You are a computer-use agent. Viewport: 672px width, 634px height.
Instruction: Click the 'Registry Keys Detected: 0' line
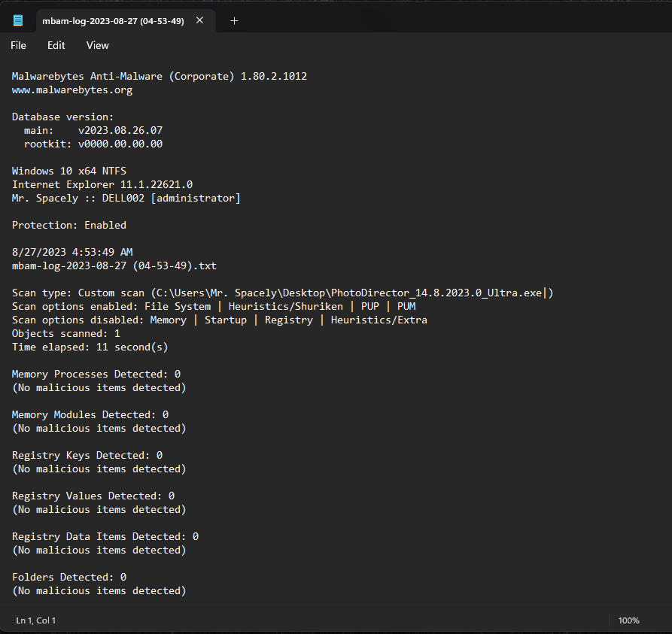coord(87,455)
